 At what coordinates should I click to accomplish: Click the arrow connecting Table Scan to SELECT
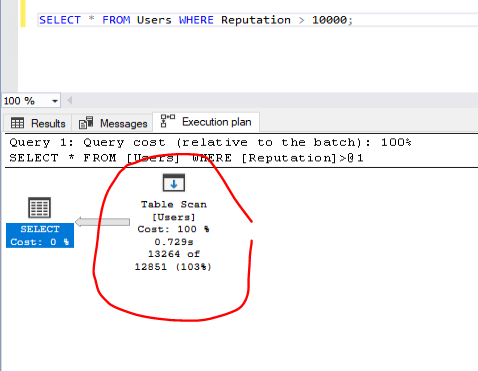point(102,222)
